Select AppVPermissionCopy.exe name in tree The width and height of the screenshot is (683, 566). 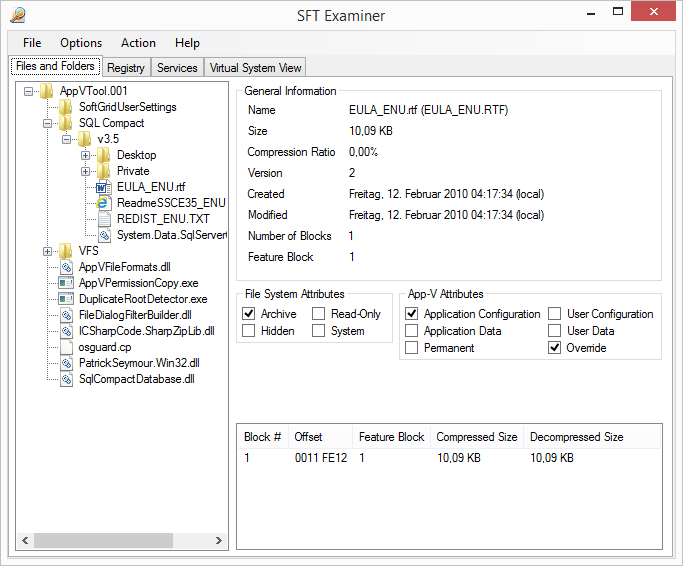click(x=139, y=283)
